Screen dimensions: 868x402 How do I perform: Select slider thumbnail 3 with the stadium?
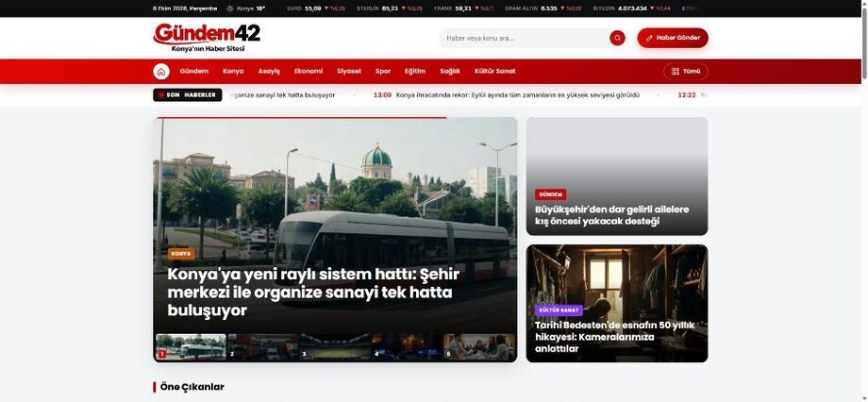(335, 347)
